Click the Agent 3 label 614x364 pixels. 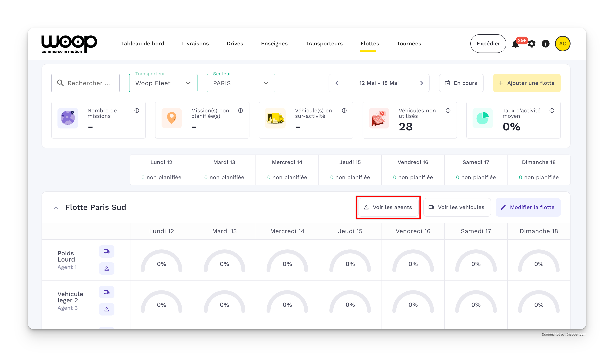click(x=68, y=308)
